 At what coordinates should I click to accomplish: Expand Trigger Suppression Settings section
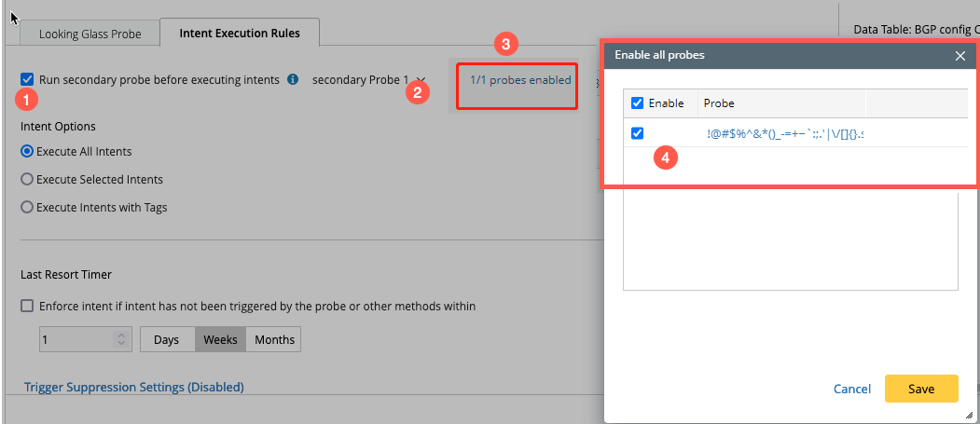click(133, 387)
